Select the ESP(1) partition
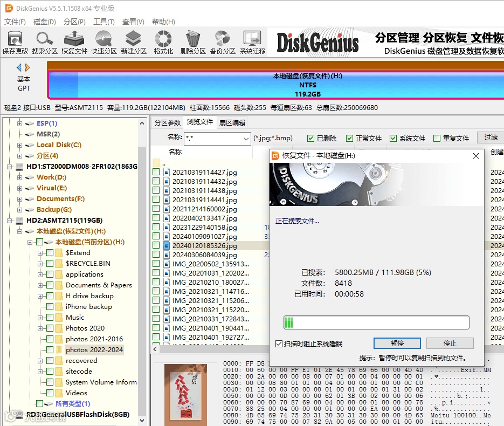 (47, 123)
